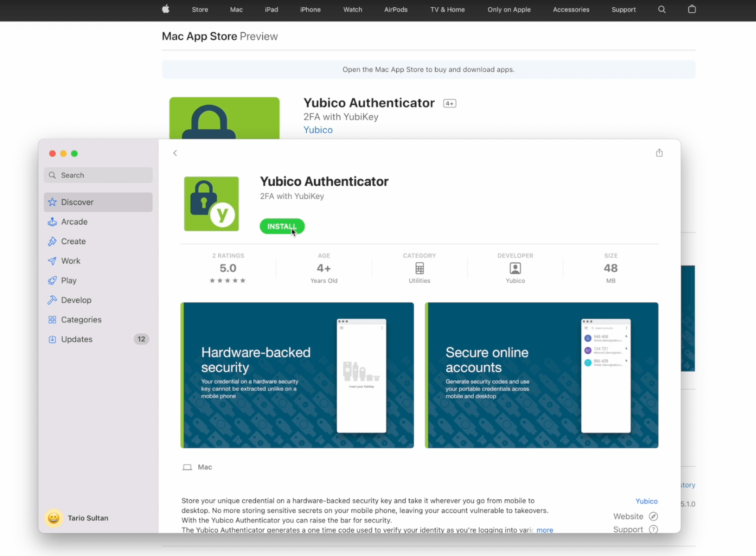The height and width of the screenshot is (556, 756).
Task: Open the Watch menu item
Action: [353, 9]
